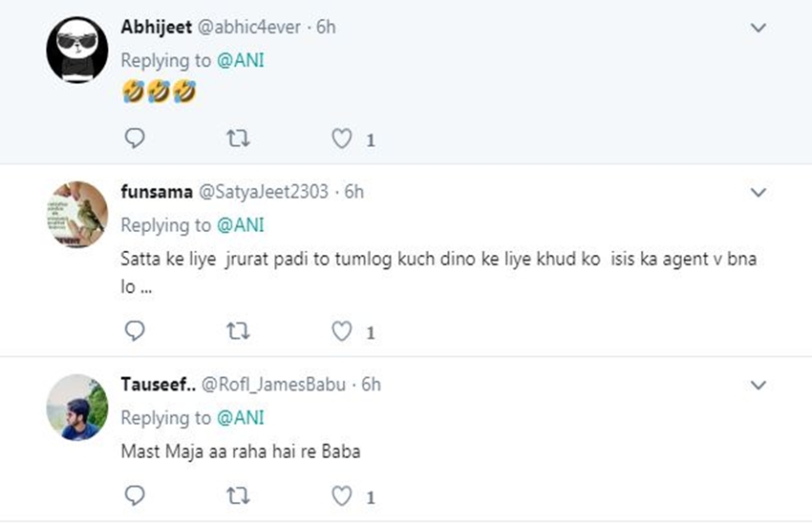Click the 6h timestamp on Tauseef's tweet
This screenshot has width=812, height=525.
click(x=370, y=385)
